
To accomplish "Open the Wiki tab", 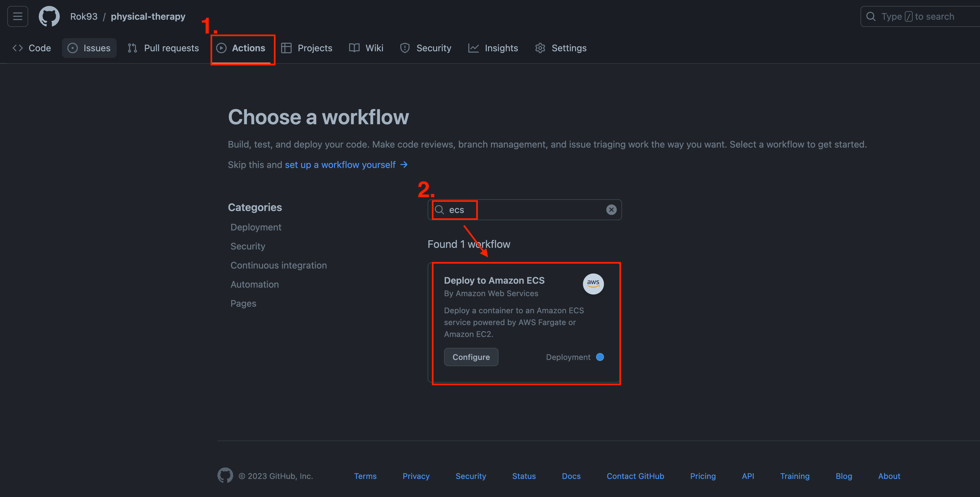I will (x=366, y=48).
